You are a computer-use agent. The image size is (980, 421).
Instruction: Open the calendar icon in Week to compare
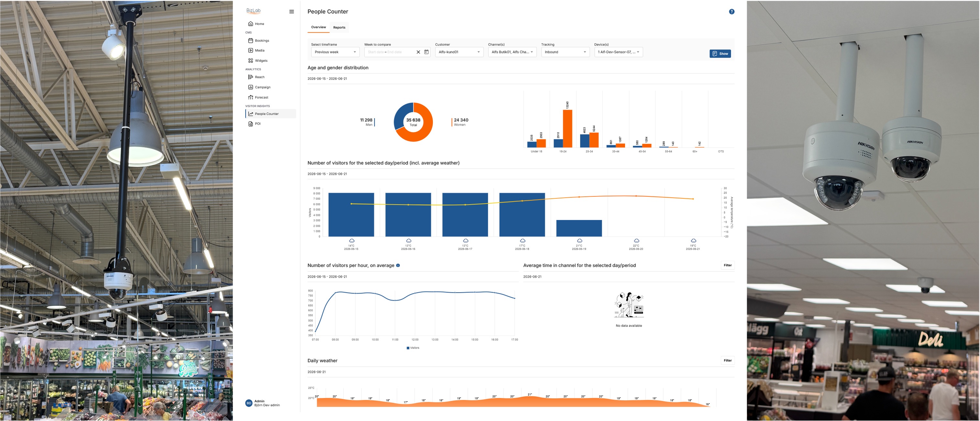pyautogui.click(x=426, y=52)
